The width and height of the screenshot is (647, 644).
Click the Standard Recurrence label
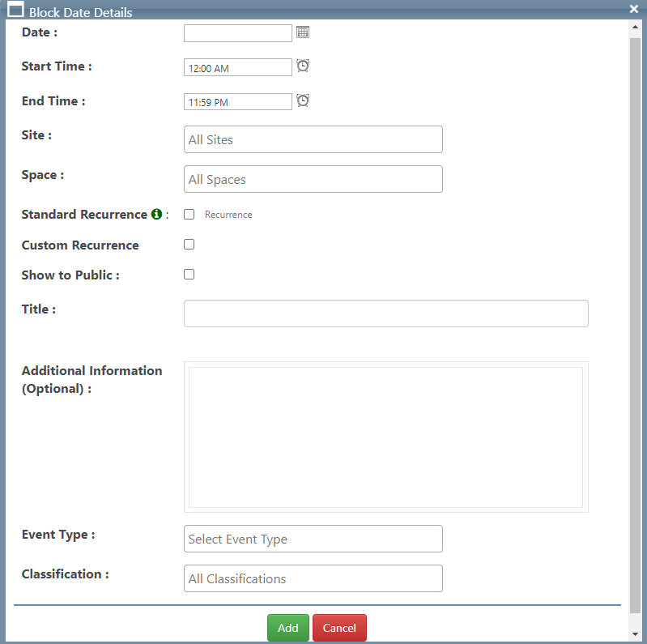tap(84, 214)
